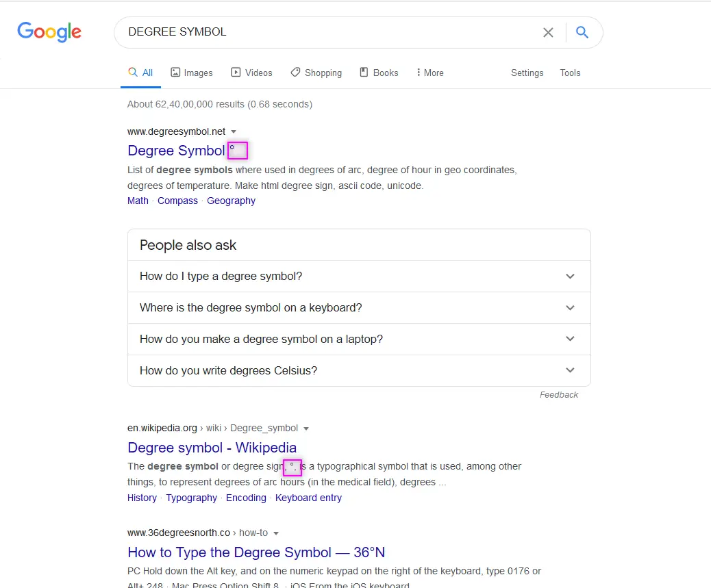The height and width of the screenshot is (588, 711).
Task: Click the Feedback link
Action: tap(559, 395)
